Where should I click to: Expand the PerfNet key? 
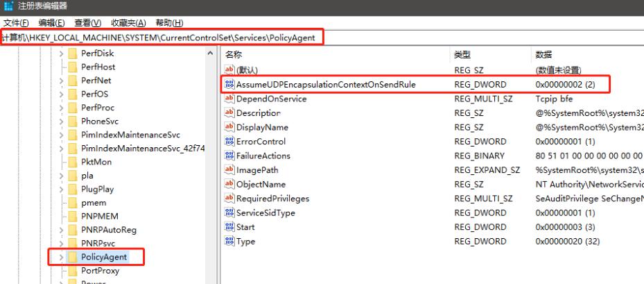coord(61,81)
